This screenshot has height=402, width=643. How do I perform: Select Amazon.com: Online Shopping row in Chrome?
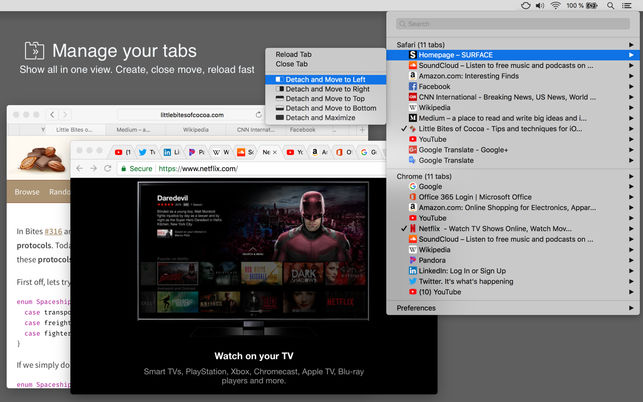pos(513,208)
